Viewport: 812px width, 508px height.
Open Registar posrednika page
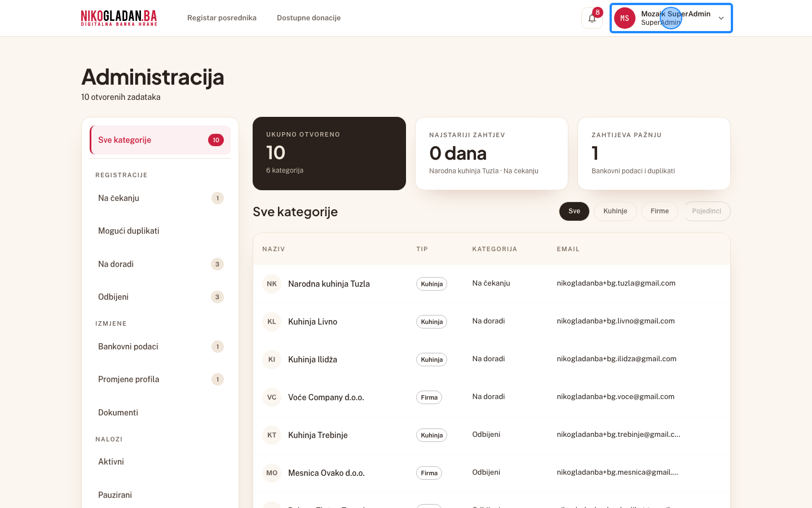tap(222, 18)
